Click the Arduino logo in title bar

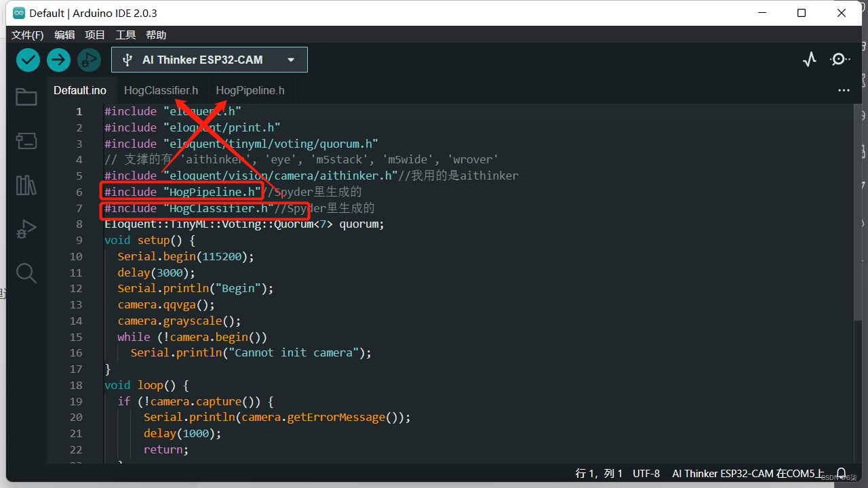(x=18, y=13)
